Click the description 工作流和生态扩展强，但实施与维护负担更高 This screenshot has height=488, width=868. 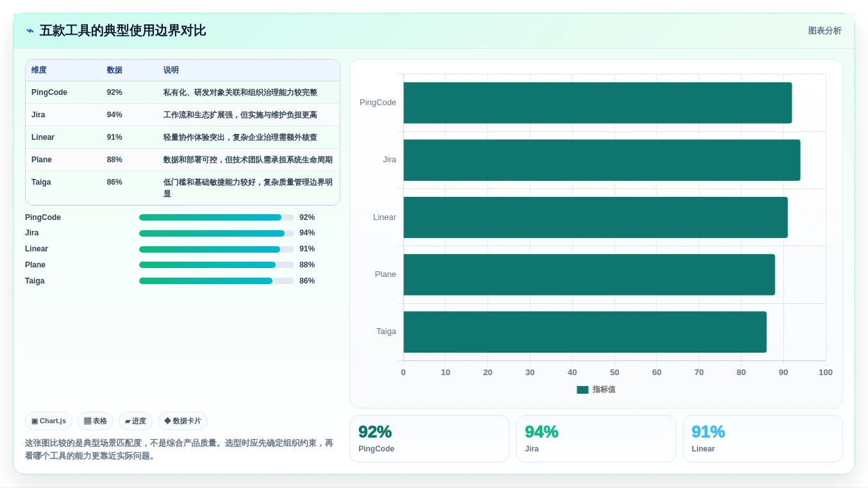240,115
